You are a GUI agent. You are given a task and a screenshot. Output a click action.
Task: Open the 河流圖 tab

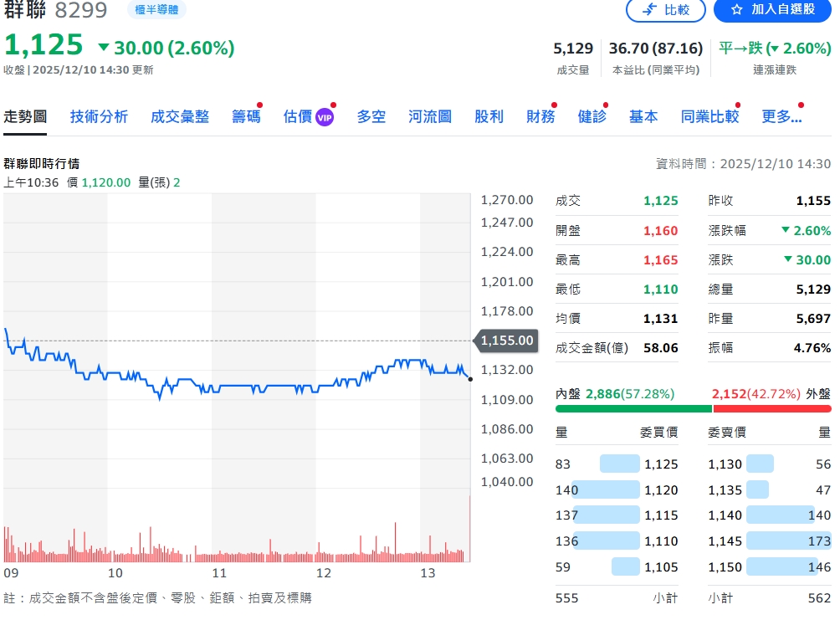[430, 116]
